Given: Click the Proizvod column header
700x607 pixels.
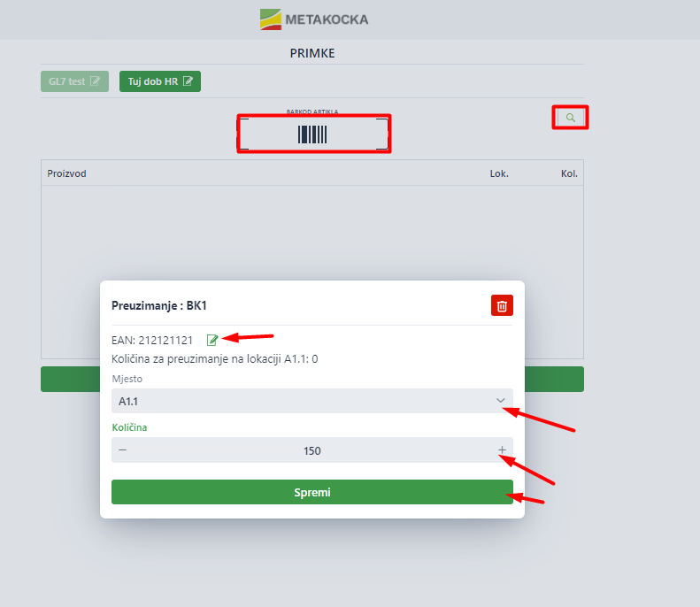Looking at the screenshot, I should click(x=67, y=173).
